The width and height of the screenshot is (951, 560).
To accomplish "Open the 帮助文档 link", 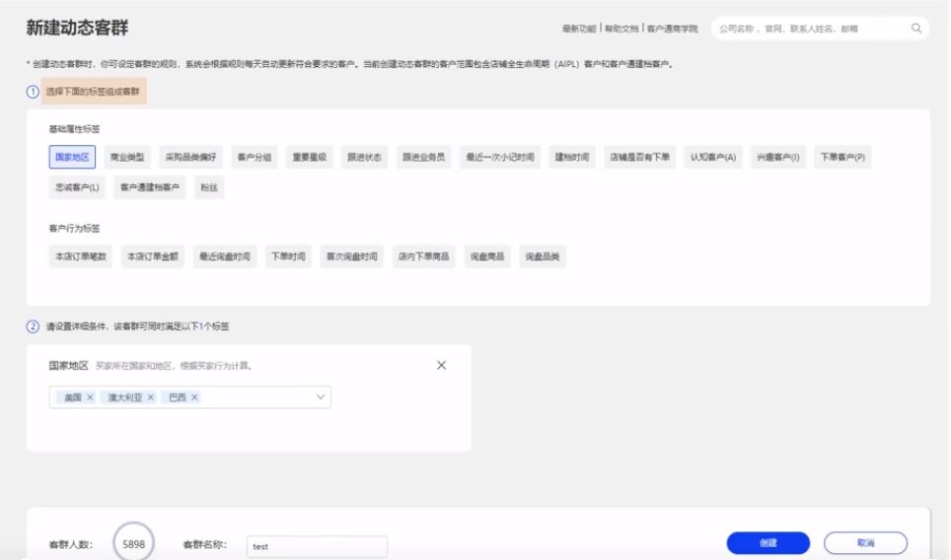I will click(622, 29).
